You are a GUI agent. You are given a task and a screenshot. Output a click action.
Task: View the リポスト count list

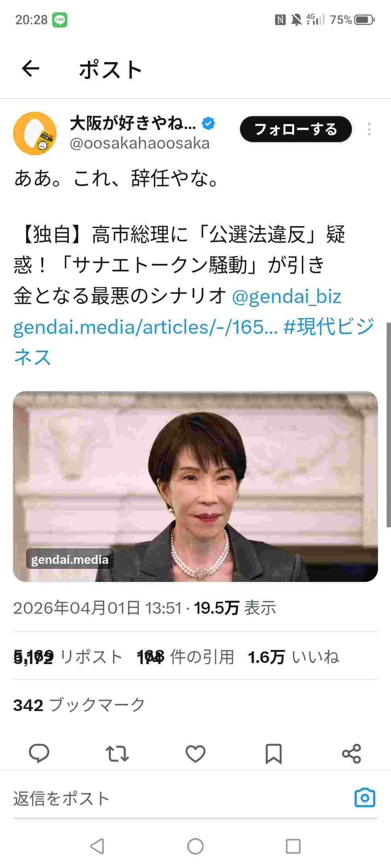click(68, 656)
